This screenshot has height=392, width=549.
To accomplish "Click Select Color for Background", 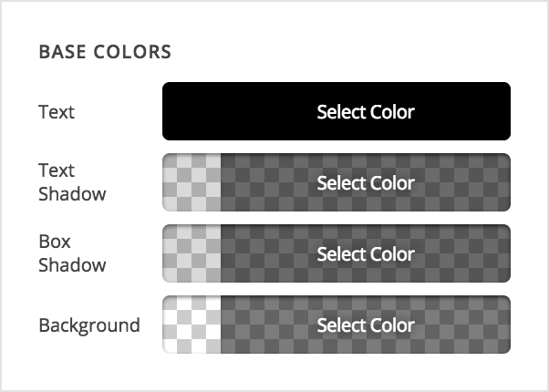I will point(365,325).
